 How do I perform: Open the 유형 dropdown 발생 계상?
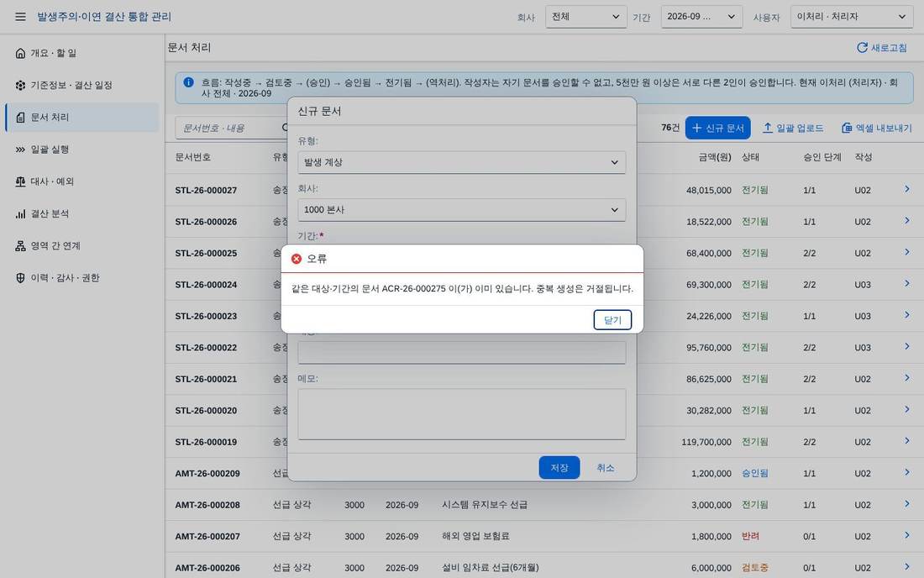pyautogui.click(x=461, y=163)
